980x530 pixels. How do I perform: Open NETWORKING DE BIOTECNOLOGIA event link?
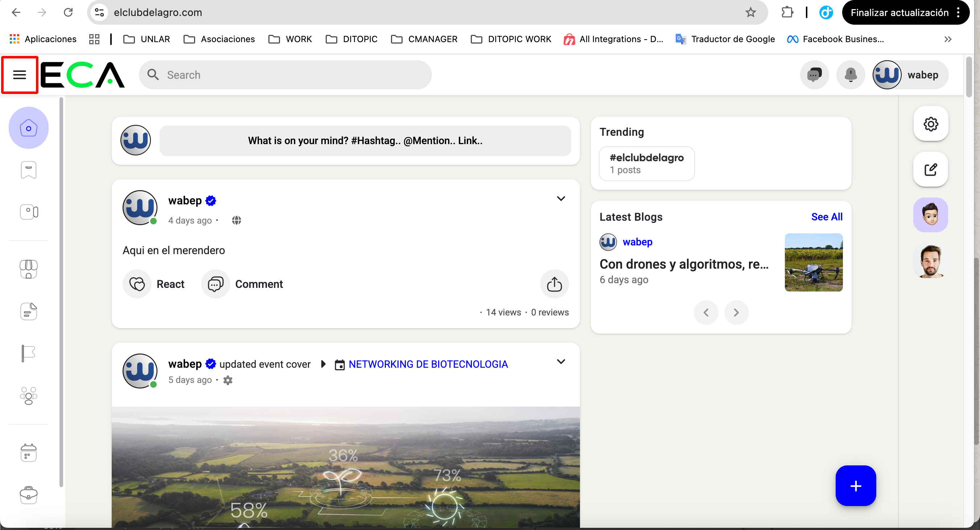coord(428,364)
